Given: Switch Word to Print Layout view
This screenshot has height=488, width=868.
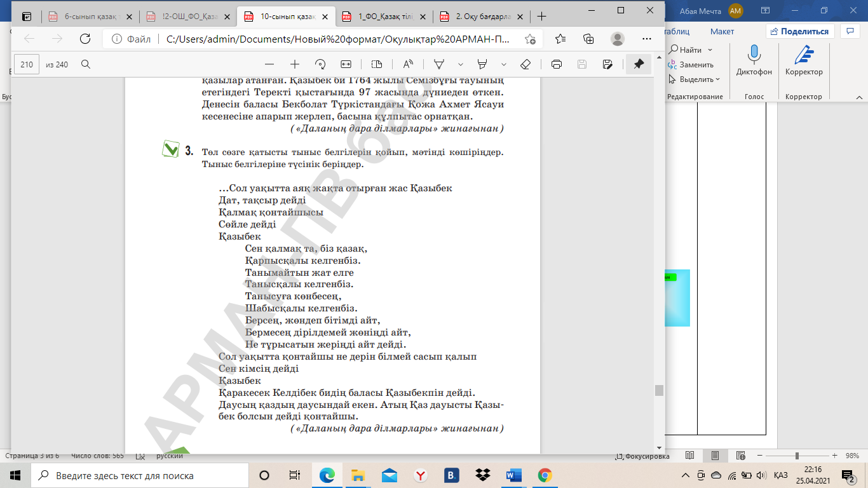Looking at the screenshot, I should coord(715,456).
